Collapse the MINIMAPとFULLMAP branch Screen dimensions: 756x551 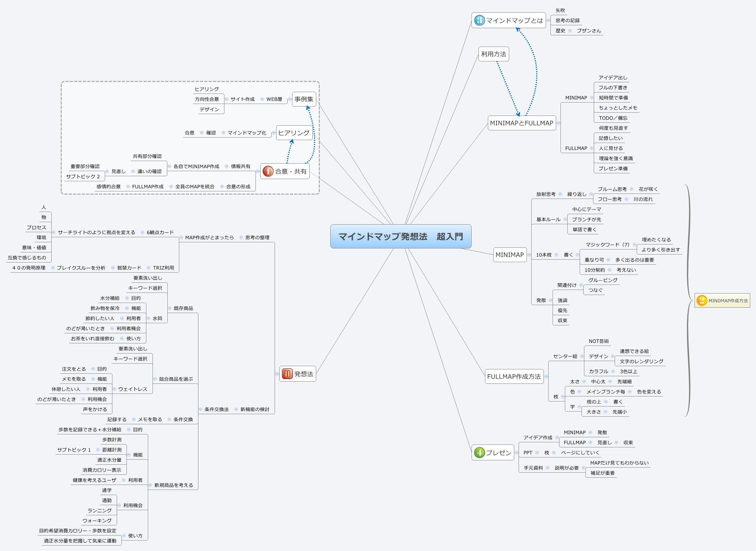(558, 123)
